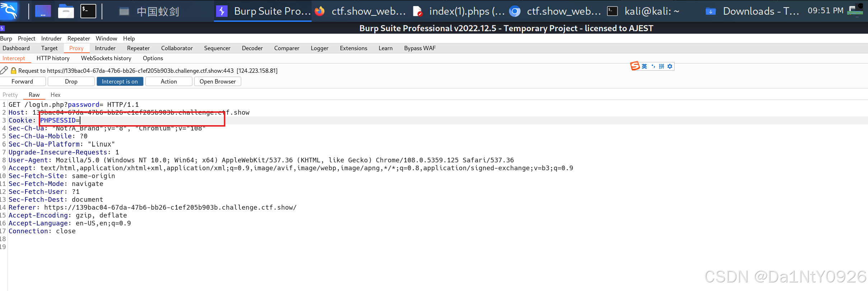Open the Burp menu

(6, 38)
